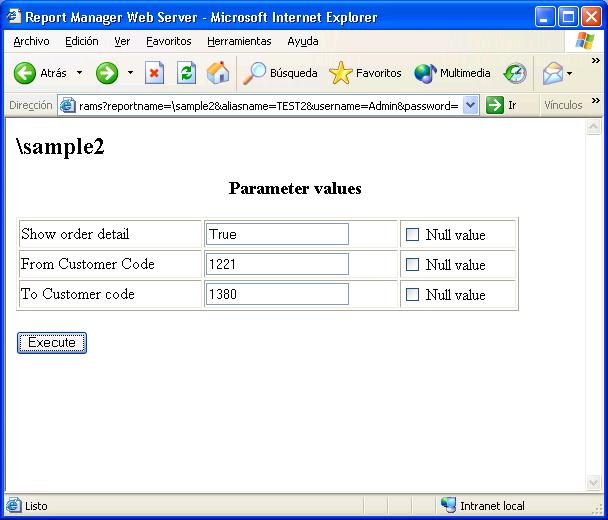
Task: Expand the Vínculos links chevron
Action: (596, 101)
